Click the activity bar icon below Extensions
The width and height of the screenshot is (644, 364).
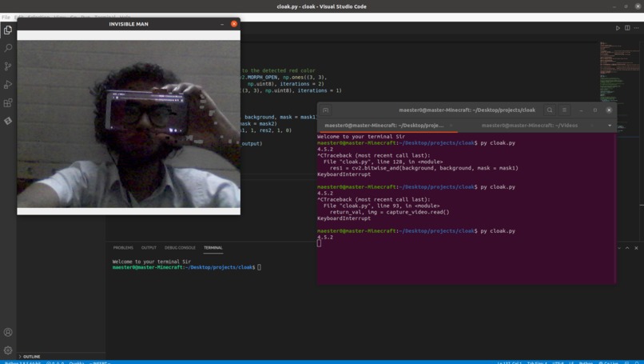[x=8, y=121]
